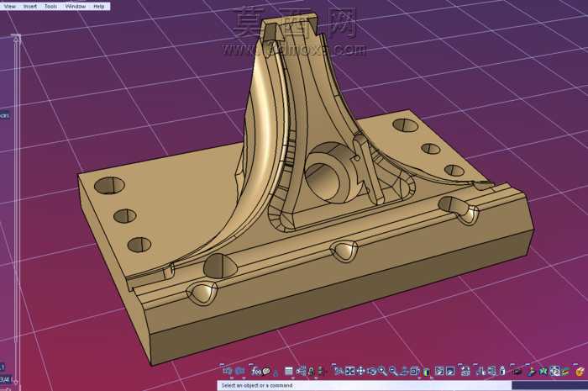Screen dimensions: 588x391
Task: Select the Rotate view tool
Action: point(371,372)
